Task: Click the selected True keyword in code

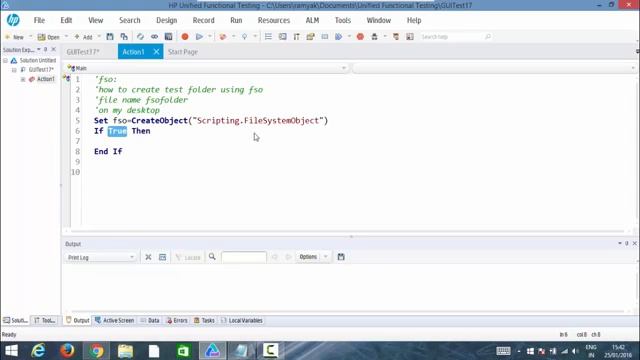Action: coord(118,131)
